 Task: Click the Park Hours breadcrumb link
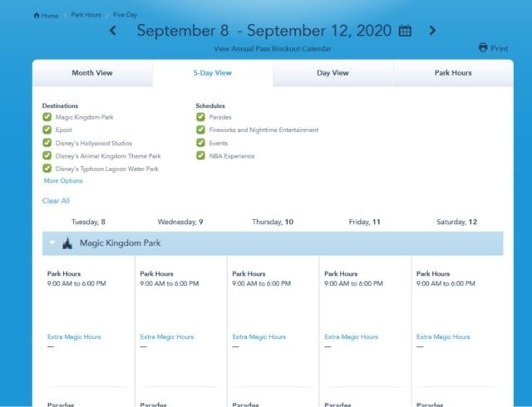(x=86, y=15)
